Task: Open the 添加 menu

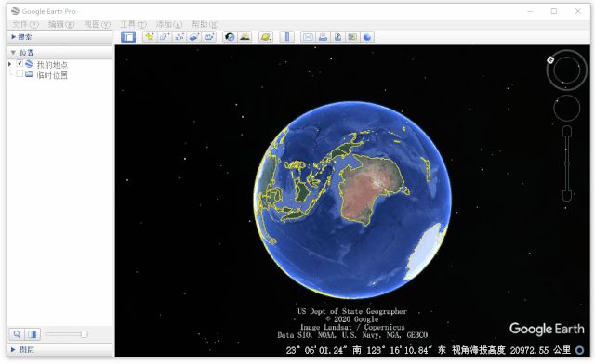Action: (169, 25)
